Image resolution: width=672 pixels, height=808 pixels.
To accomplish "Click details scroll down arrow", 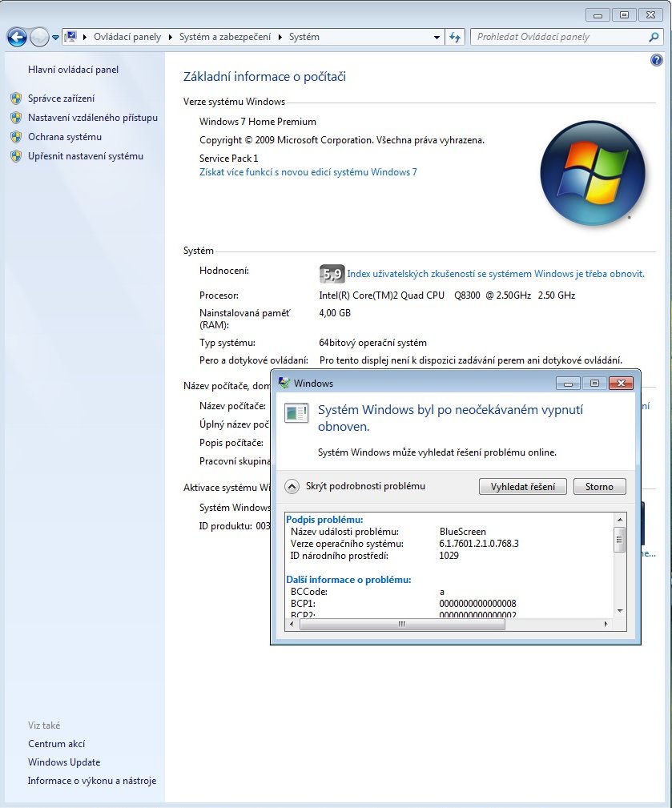I will (620, 611).
